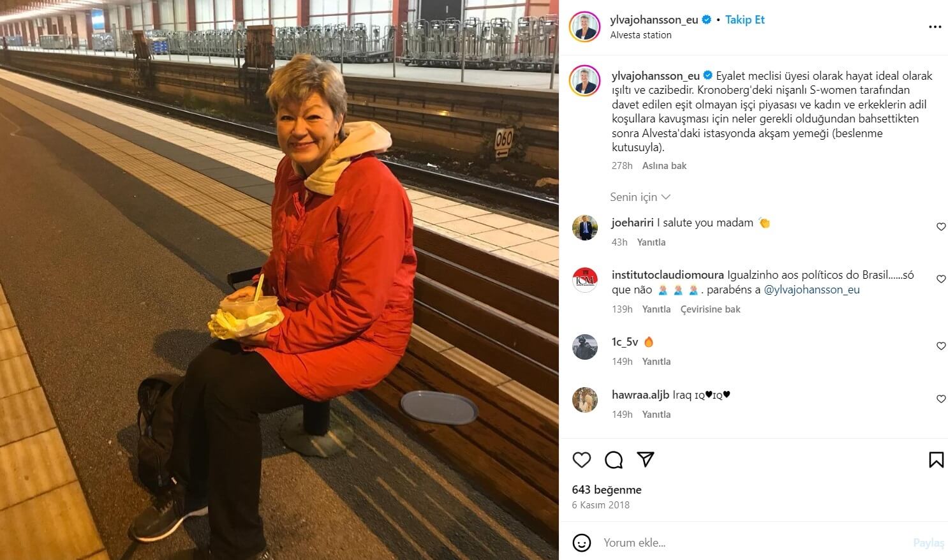Screen dimensions: 948x560
Task: Like the 1c_5v comment
Action: pos(941,346)
